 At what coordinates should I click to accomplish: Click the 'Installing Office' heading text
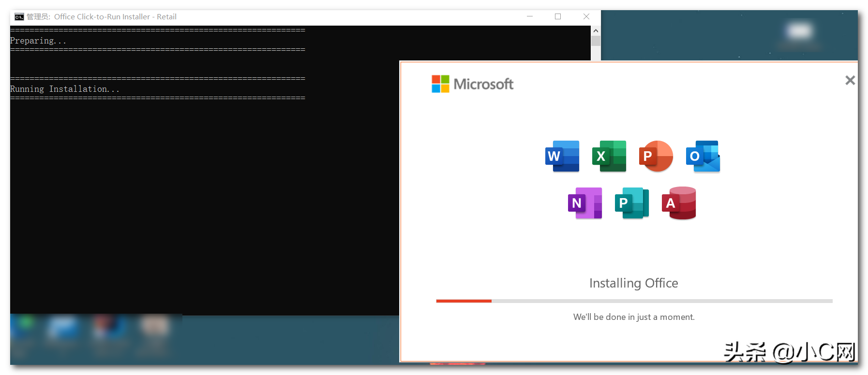pyautogui.click(x=634, y=283)
